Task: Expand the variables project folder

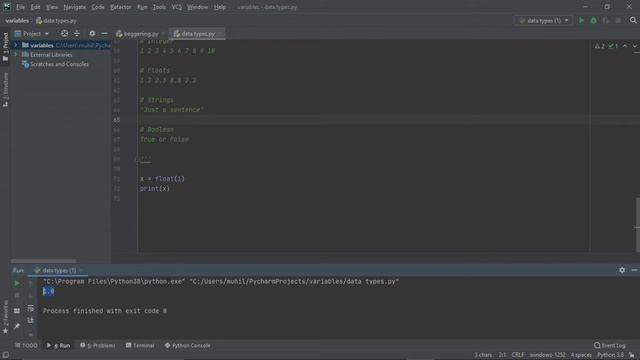Action: click(x=16, y=45)
